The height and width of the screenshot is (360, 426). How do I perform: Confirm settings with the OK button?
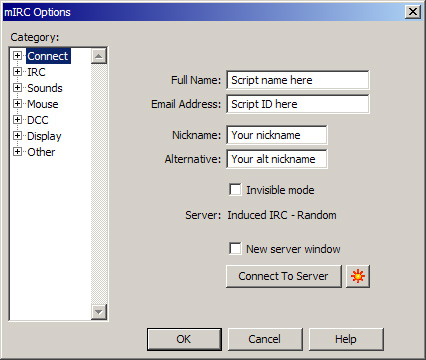click(184, 339)
